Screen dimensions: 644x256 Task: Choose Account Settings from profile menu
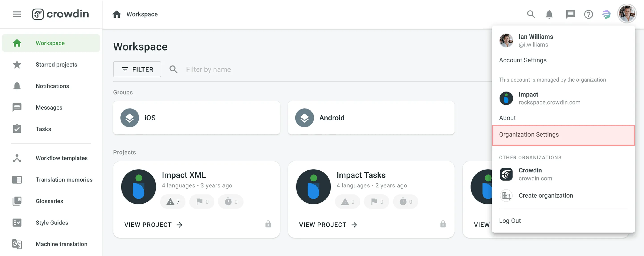coord(523,60)
